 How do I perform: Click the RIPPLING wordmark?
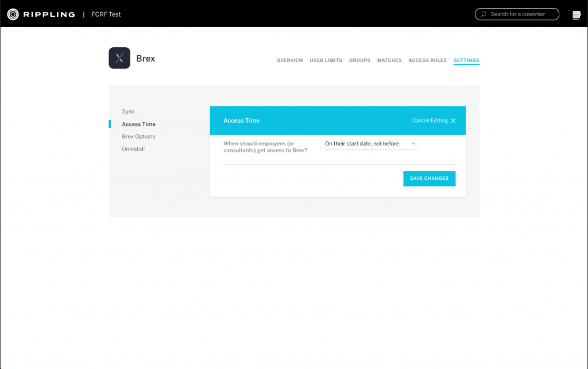tap(49, 14)
